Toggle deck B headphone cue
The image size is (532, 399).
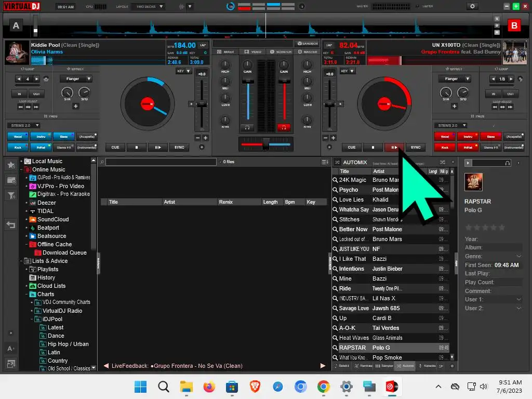pyautogui.click(x=284, y=128)
